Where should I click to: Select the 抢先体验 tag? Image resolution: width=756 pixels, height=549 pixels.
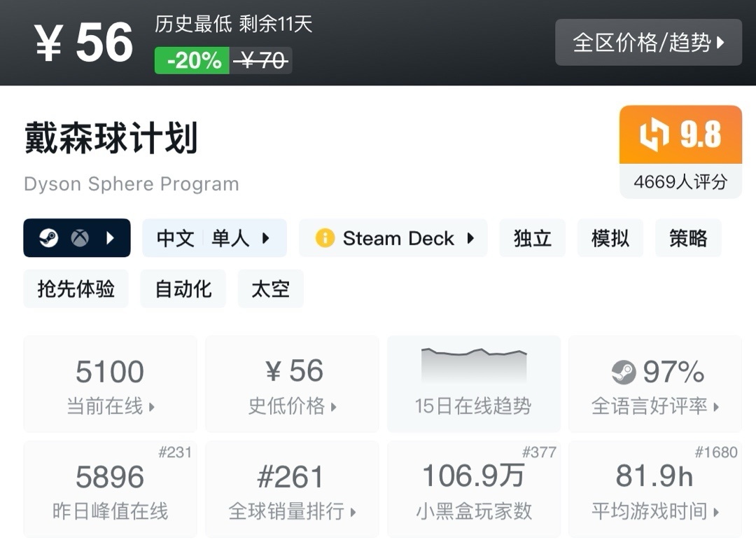76,289
